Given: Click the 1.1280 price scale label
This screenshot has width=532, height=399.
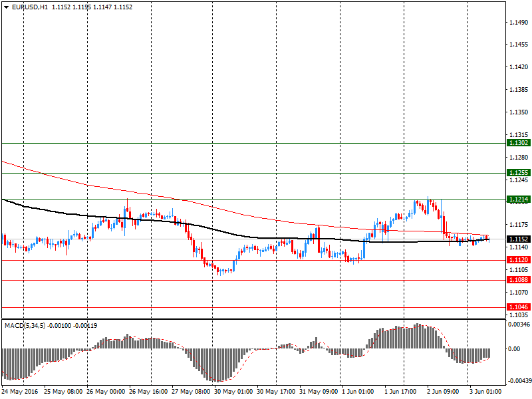Looking at the screenshot, I should 519,157.
